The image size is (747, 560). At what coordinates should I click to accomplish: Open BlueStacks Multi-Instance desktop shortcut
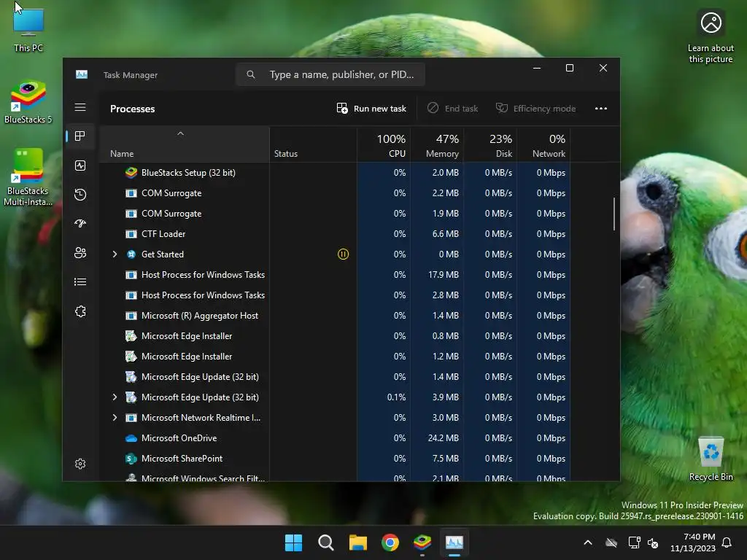(28, 177)
